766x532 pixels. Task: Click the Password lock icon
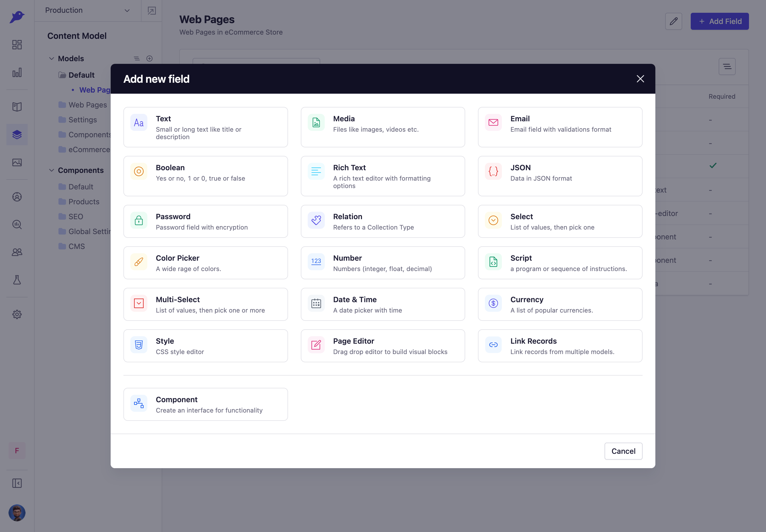click(139, 220)
